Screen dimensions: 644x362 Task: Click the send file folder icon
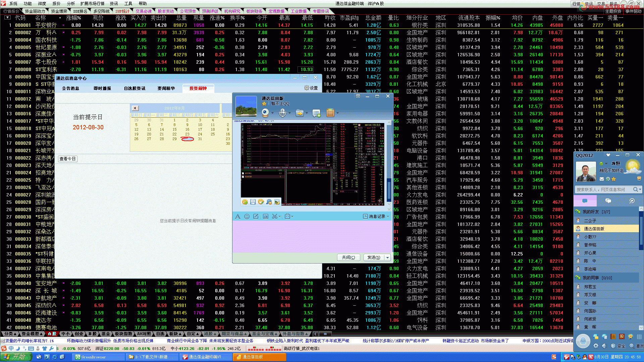click(x=299, y=113)
